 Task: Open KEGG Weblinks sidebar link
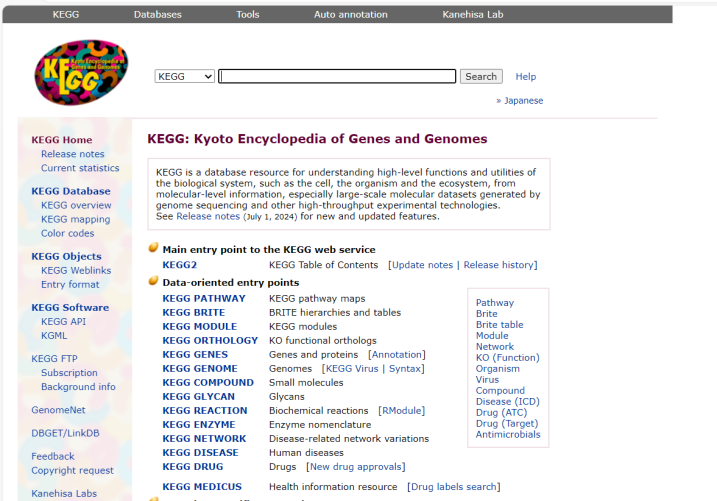[76, 271]
